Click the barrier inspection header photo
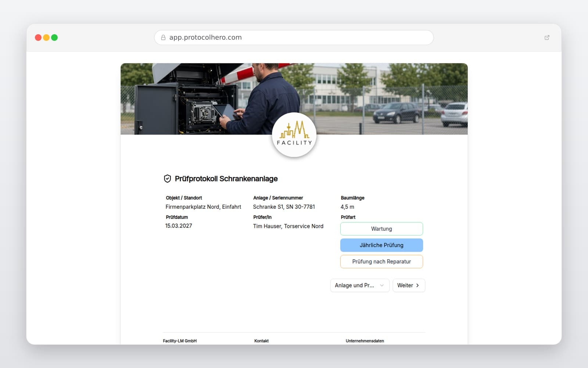Screen dimensions: 588x368 click(x=294, y=99)
